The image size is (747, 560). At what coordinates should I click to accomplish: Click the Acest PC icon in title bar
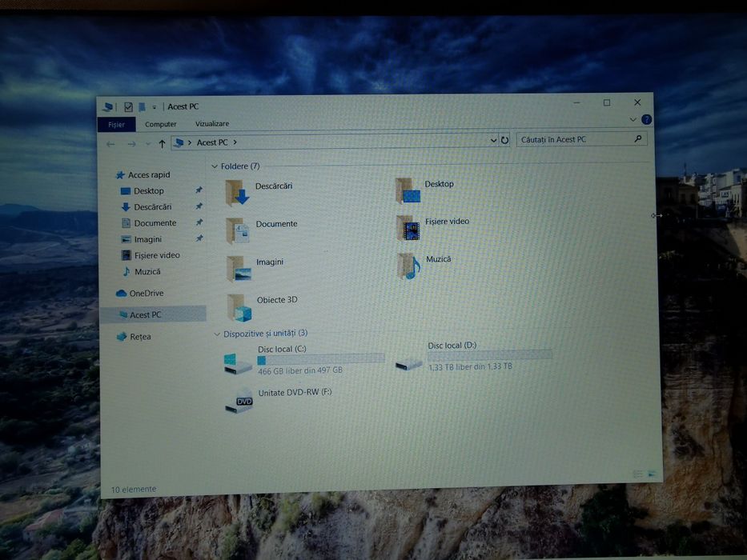[108, 106]
